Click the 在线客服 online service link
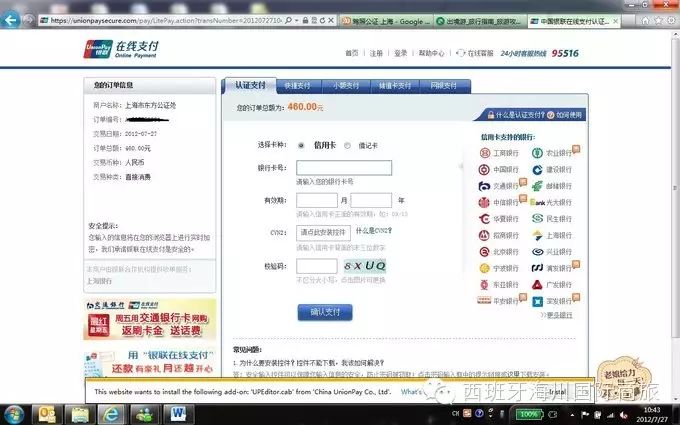Screen dimensions: 680x425 click(475, 53)
